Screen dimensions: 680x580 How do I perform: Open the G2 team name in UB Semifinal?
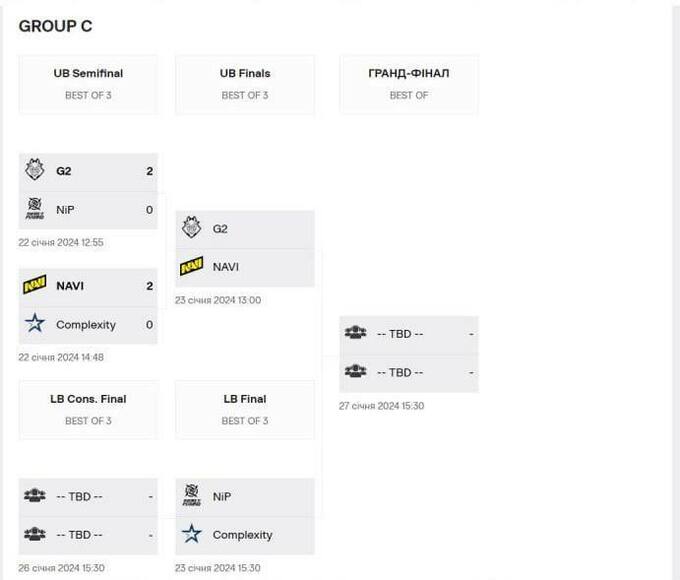tap(64, 171)
